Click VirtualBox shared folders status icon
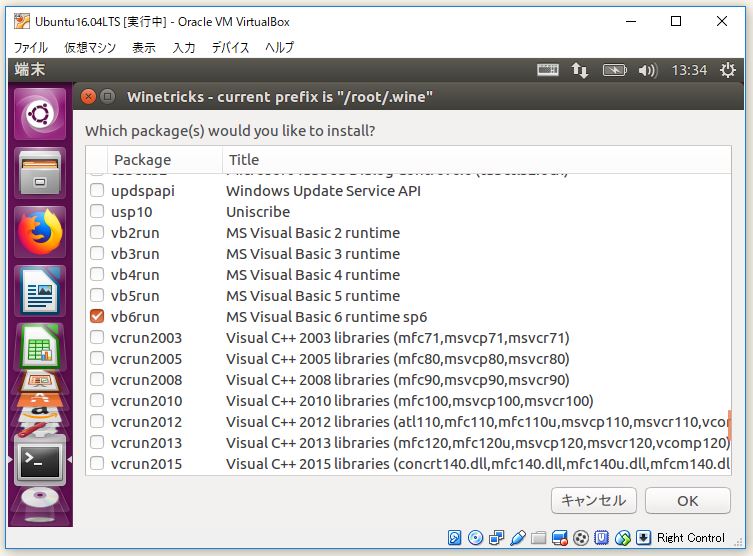Image resolution: width=753 pixels, height=556 pixels. click(x=538, y=538)
